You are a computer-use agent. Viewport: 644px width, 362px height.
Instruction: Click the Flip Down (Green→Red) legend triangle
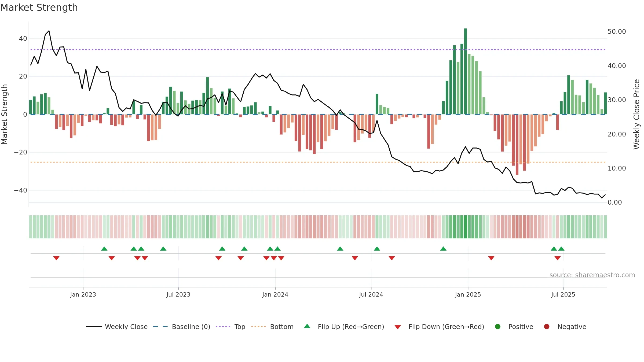pyautogui.click(x=398, y=327)
